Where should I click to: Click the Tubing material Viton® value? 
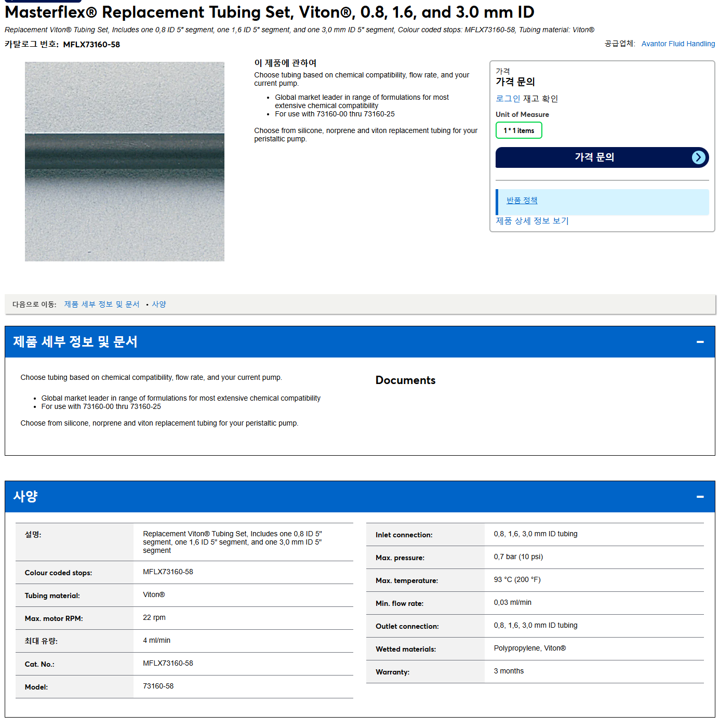(154, 595)
